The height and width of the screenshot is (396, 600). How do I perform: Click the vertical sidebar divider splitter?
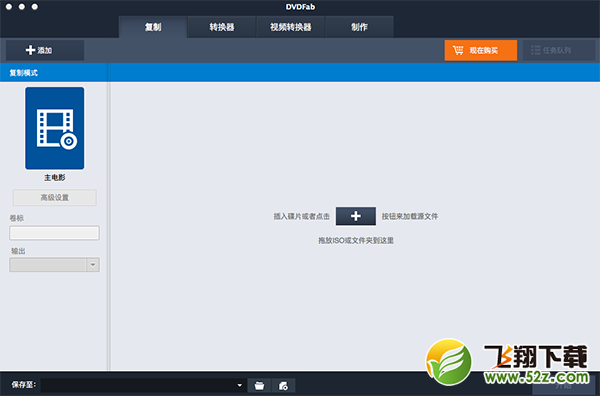coord(109,226)
